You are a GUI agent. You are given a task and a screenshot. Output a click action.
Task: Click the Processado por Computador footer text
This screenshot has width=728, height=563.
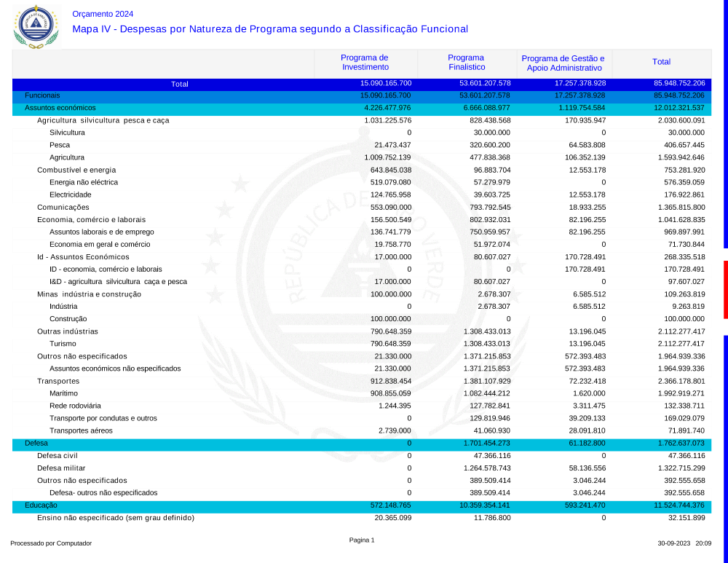pyautogui.click(x=51, y=543)
